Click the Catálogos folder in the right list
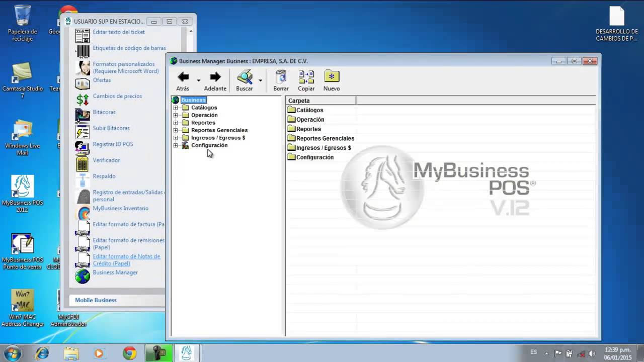644x362 pixels. (305, 110)
